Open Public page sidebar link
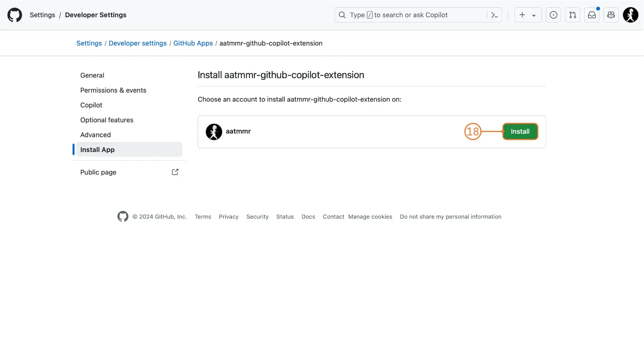Image resolution: width=644 pixels, height=352 pixels. click(129, 172)
